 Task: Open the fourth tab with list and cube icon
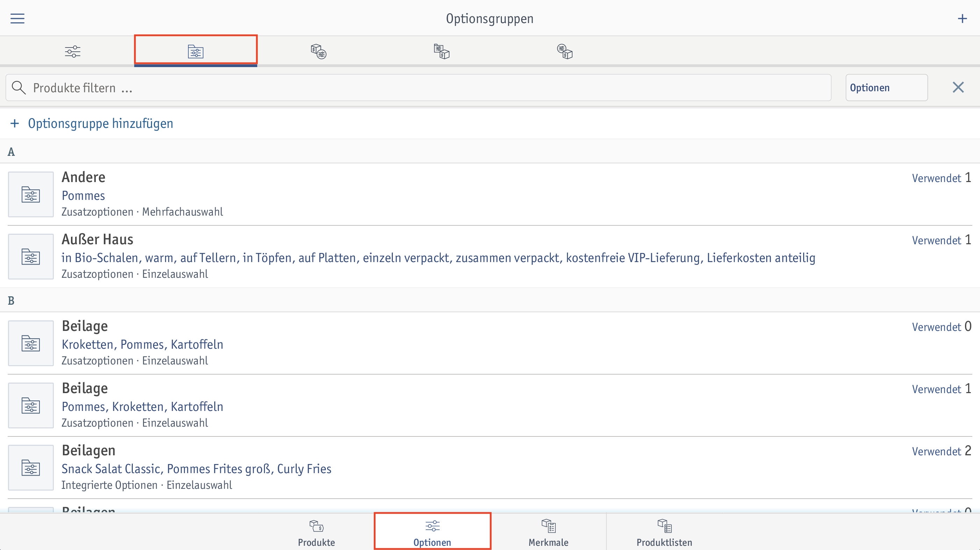tap(441, 51)
